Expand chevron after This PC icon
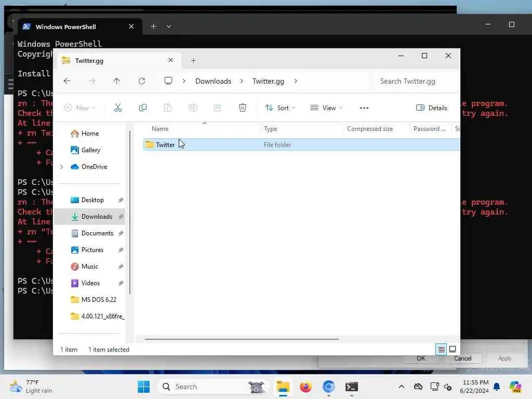 (184, 81)
